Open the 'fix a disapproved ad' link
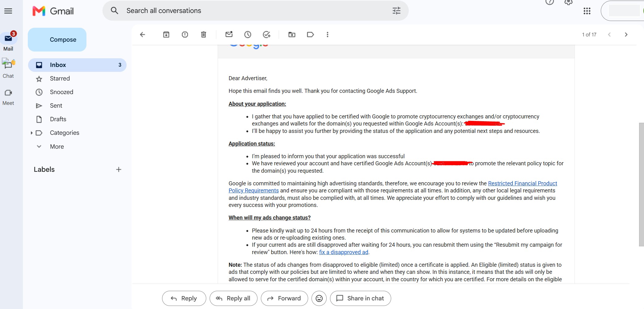Screen dimensions: 644x309 point(344,252)
